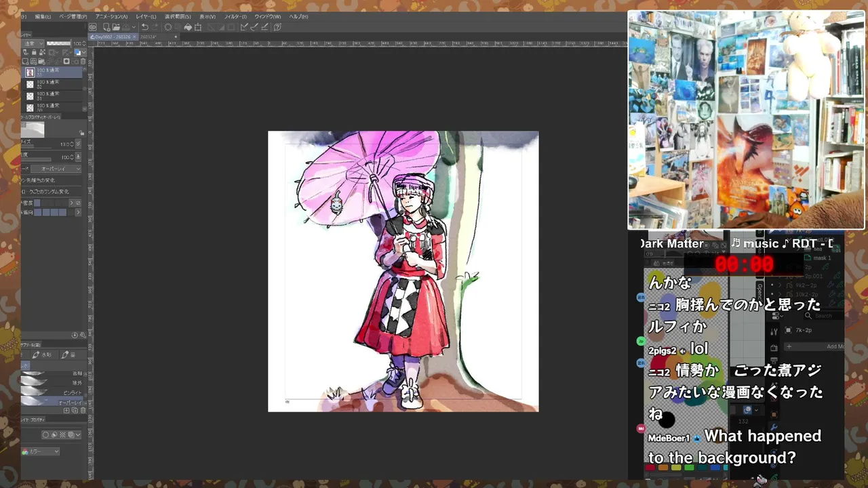Toggle the lock layer padlock icon

pos(34,52)
